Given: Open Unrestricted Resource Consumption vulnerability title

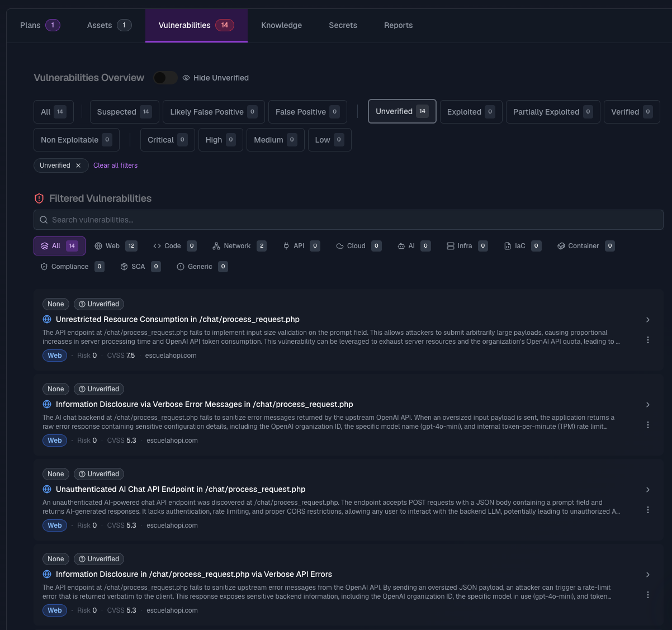Looking at the screenshot, I should (x=178, y=319).
